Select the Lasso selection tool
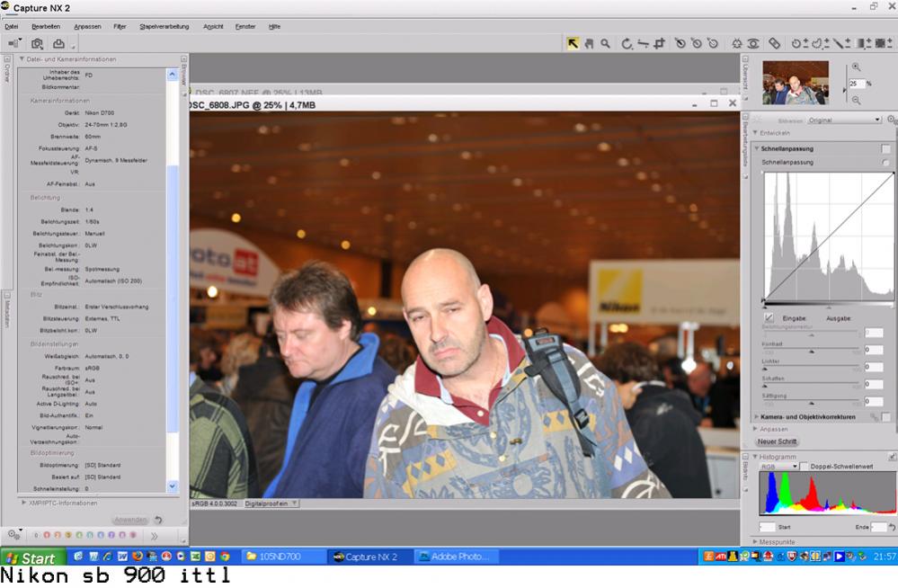The image size is (898, 588). tap(820, 43)
